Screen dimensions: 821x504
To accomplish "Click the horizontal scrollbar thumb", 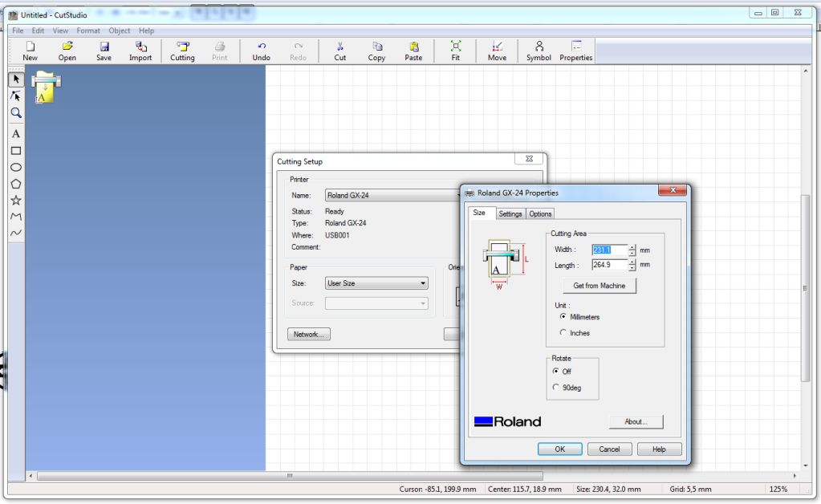I will [x=290, y=476].
